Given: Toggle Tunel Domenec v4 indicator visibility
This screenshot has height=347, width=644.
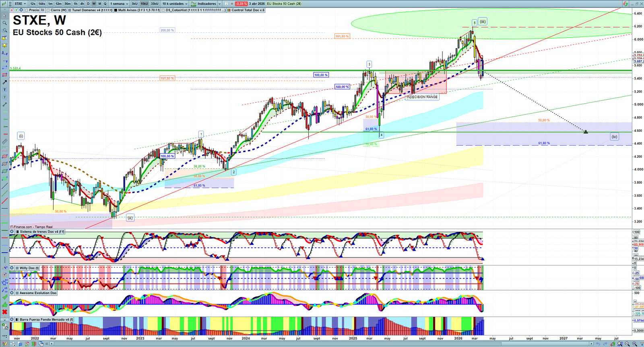Looking at the screenshot, I should point(70,10).
